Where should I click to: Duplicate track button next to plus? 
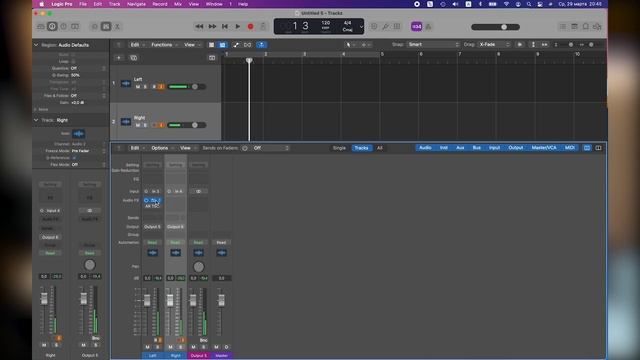[x=133, y=58]
